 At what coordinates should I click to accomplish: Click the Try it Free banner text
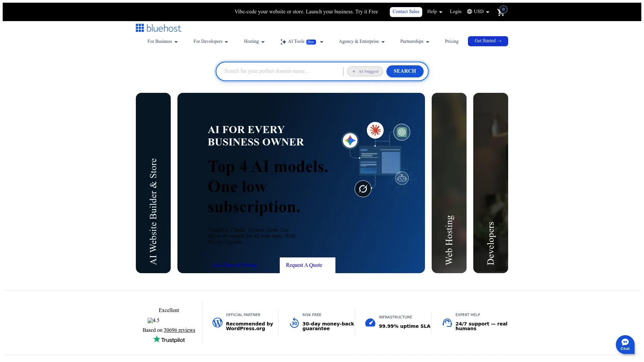pos(367,12)
